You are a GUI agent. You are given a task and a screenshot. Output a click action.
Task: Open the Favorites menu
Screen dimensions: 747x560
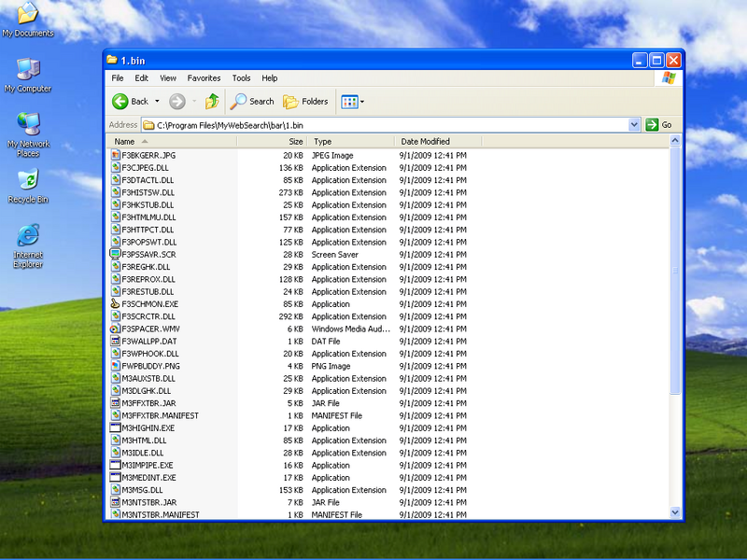(x=204, y=78)
